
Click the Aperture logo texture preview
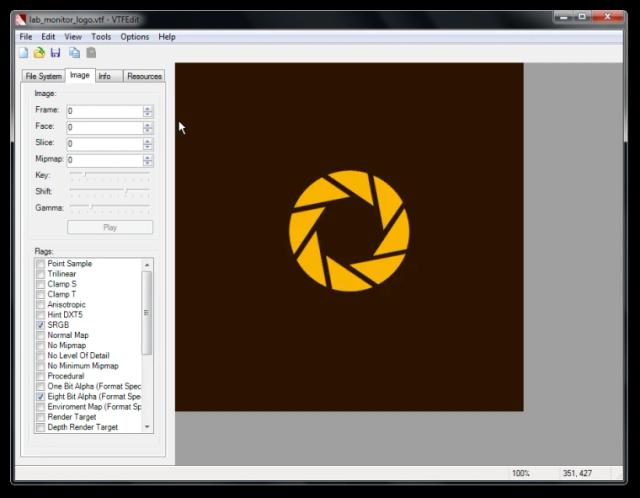coord(349,237)
